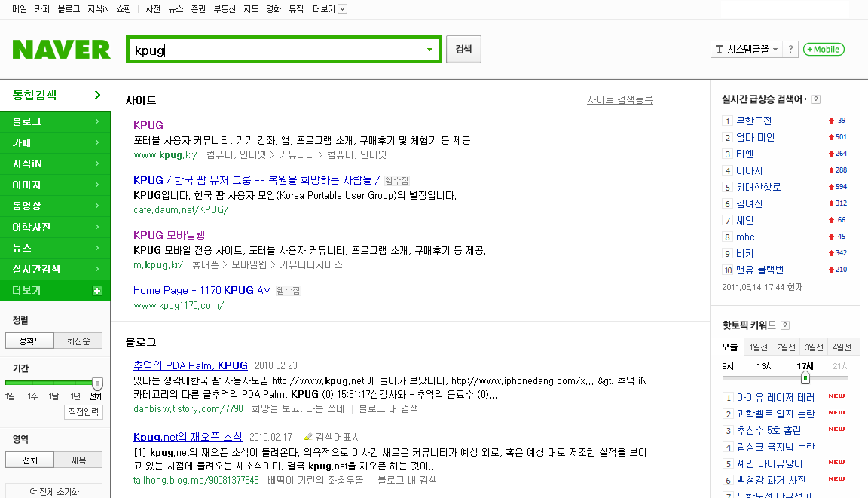The image size is (868, 498).
Task: Click help icon next to 실시간 급상승 검색어
Action: click(x=817, y=99)
